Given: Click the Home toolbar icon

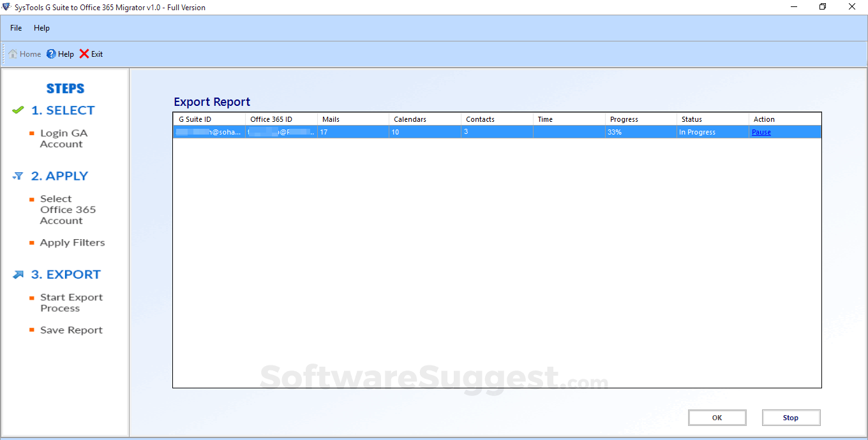Looking at the screenshot, I should click(13, 54).
